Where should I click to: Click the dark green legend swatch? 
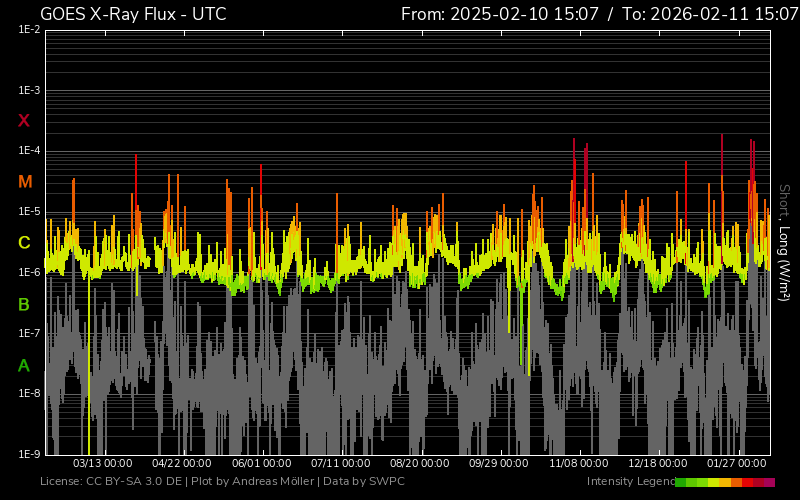pos(681,482)
